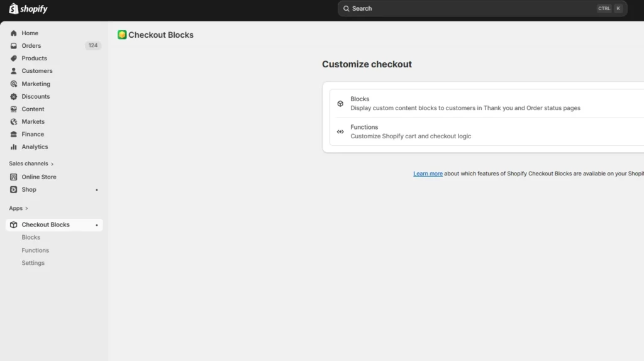This screenshot has width=644, height=361.
Task: Click the CTRL shortcut key badge
Action: (x=604, y=9)
